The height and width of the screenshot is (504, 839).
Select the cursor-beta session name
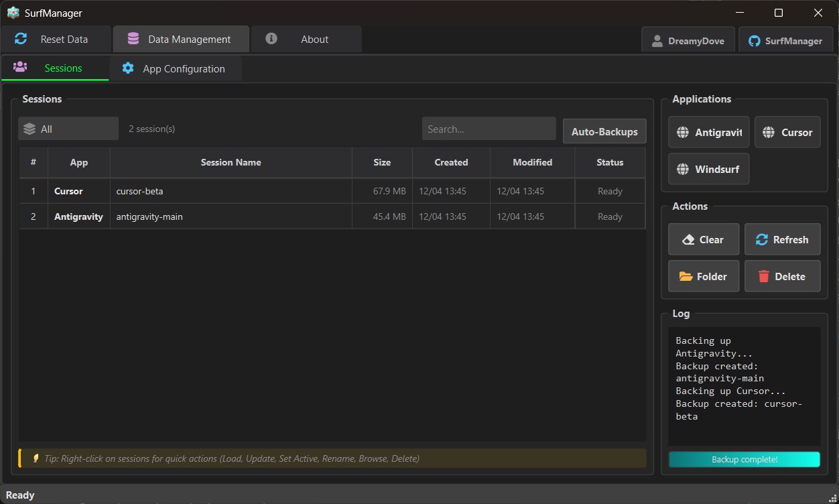coord(139,191)
